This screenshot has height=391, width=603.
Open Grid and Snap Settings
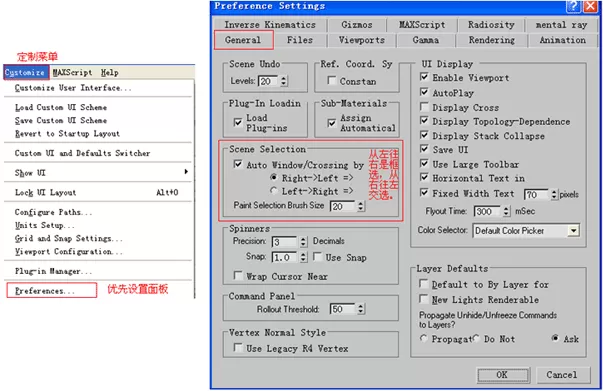pos(68,238)
